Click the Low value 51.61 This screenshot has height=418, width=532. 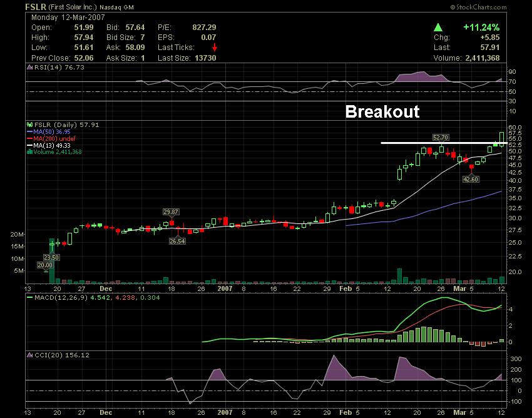click(x=84, y=48)
